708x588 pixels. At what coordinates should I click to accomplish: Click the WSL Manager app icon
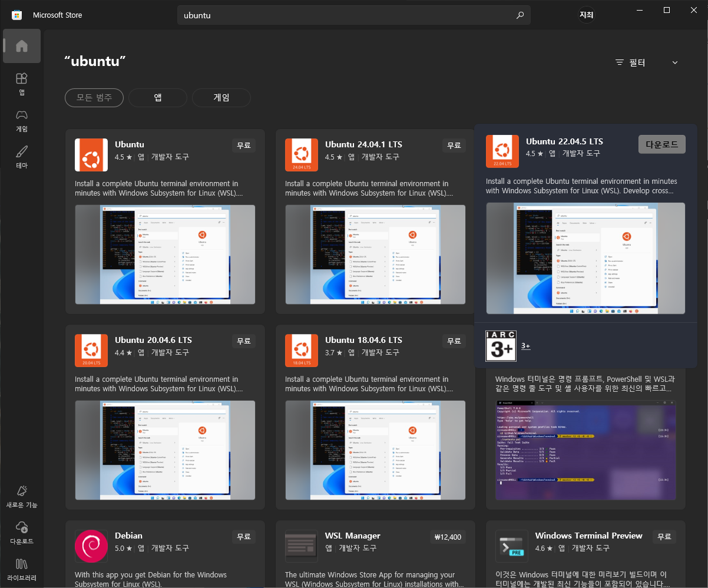302,546
